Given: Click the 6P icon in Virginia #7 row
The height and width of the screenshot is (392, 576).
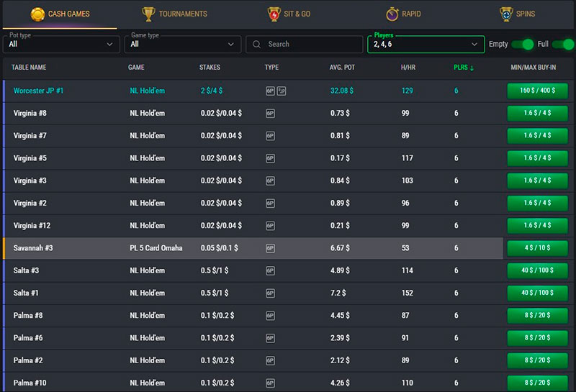Looking at the screenshot, I should tap(270, 136).
